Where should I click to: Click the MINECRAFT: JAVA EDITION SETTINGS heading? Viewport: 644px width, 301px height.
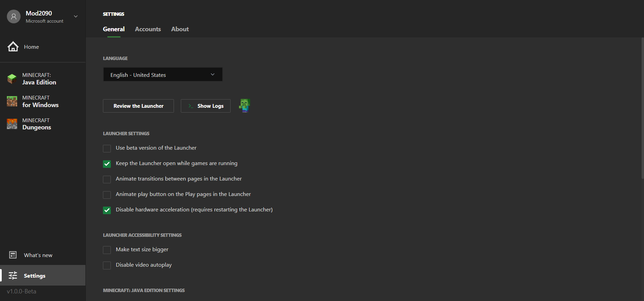click(x=144, y=290)
